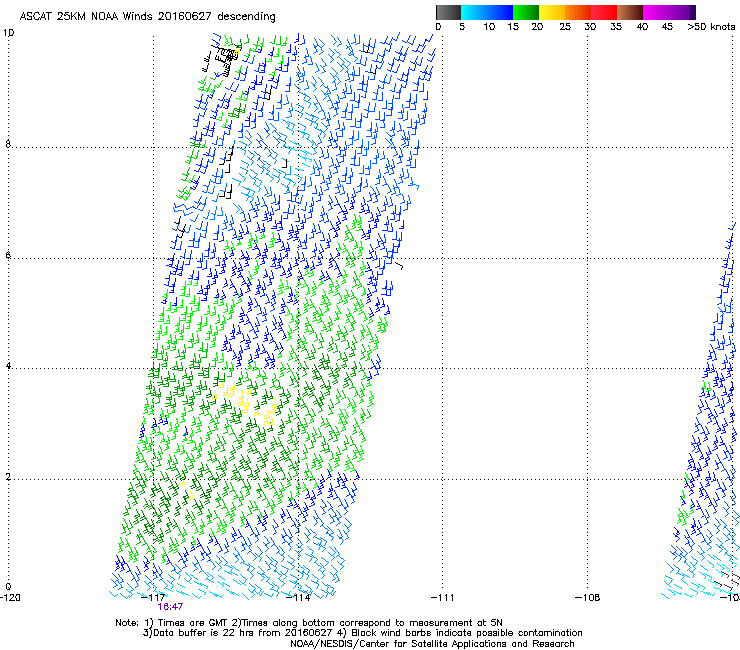
Task: Click the latitude "4" label on the left axis
Action: tap(8, 366)
